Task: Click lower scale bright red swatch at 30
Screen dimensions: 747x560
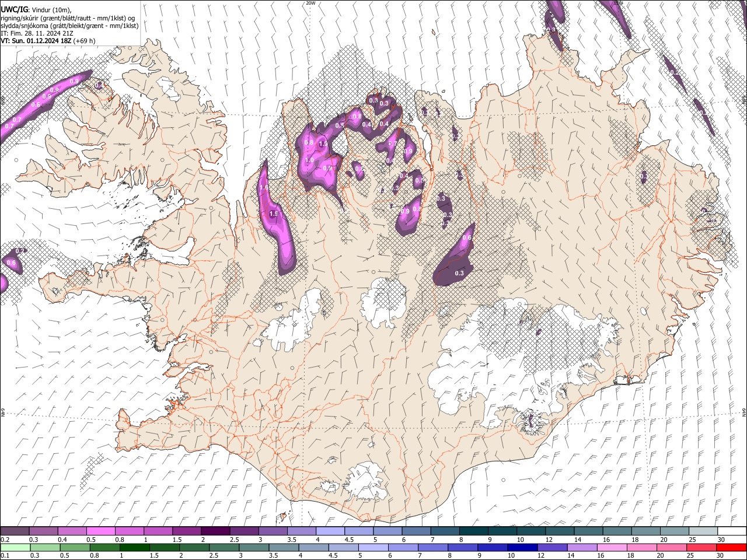Action: tap(732, 547)
